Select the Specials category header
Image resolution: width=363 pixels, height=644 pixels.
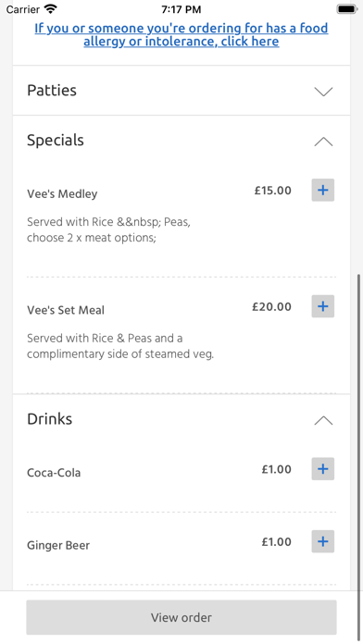point(181,141)
